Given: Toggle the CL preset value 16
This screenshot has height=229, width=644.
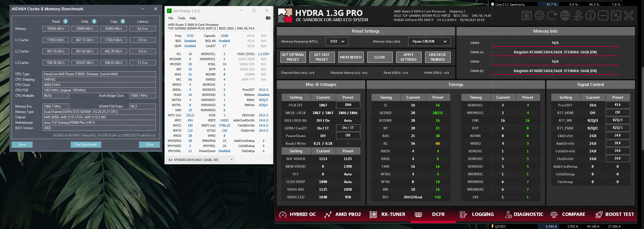Looking at the screenshot, I should coord(438,105).
